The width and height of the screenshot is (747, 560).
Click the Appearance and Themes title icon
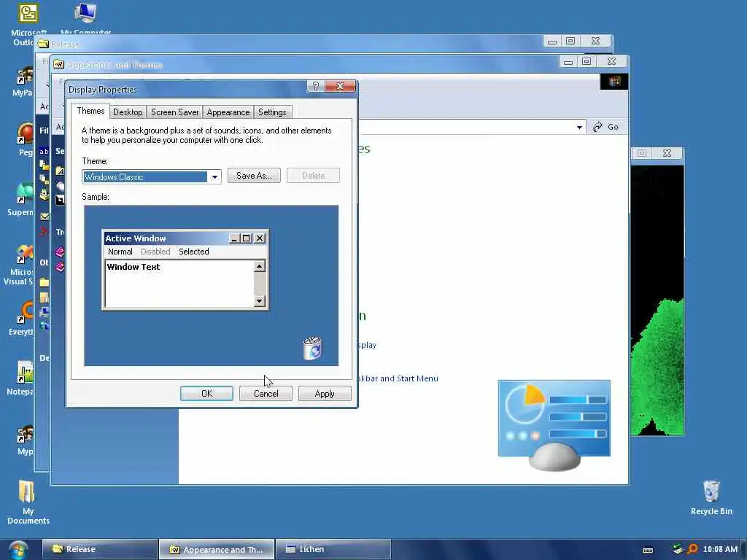click(58, 64)
